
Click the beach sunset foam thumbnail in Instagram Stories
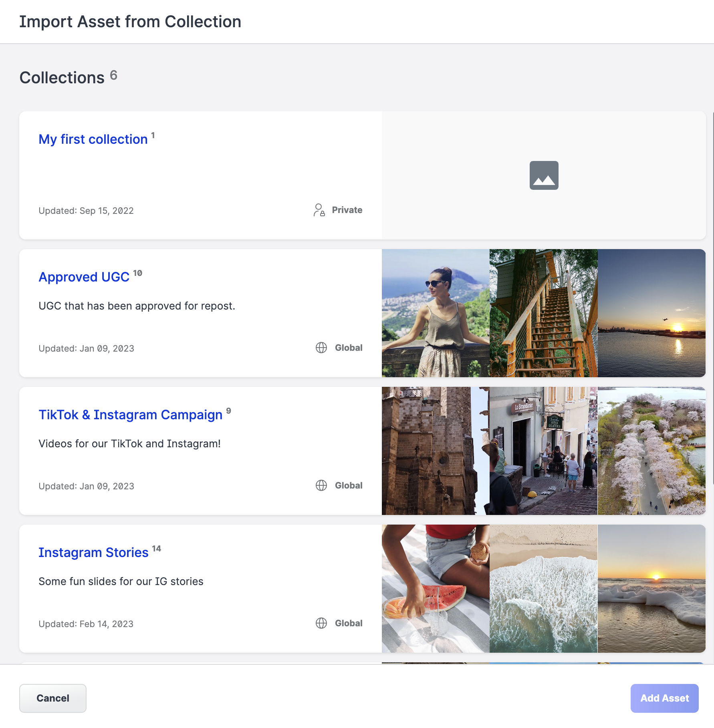click(x=651, y=589)
